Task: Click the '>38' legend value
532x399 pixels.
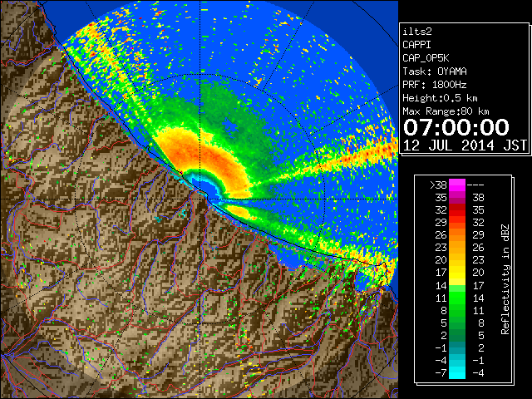Action: pyautogui.click(x=438, y=185)
